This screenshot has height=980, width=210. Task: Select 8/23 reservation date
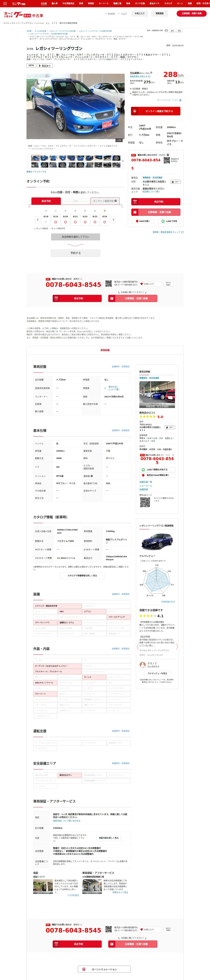pos(95,220)
